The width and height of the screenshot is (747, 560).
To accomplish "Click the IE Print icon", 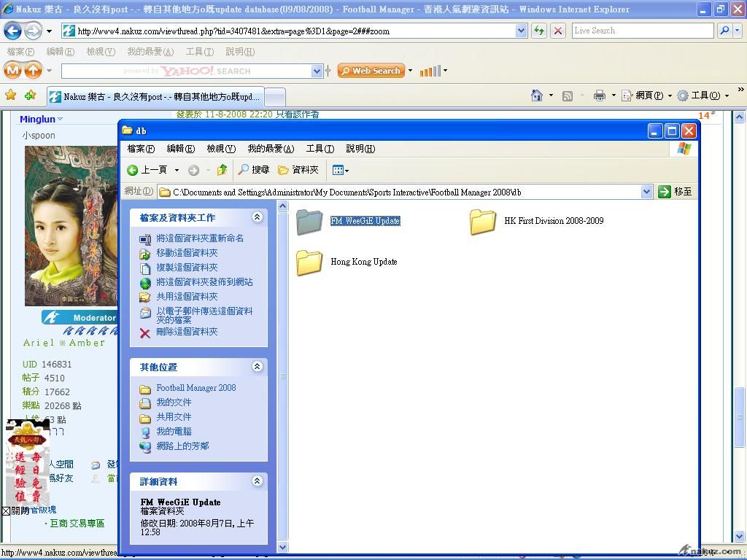I will tap(600, 96).
